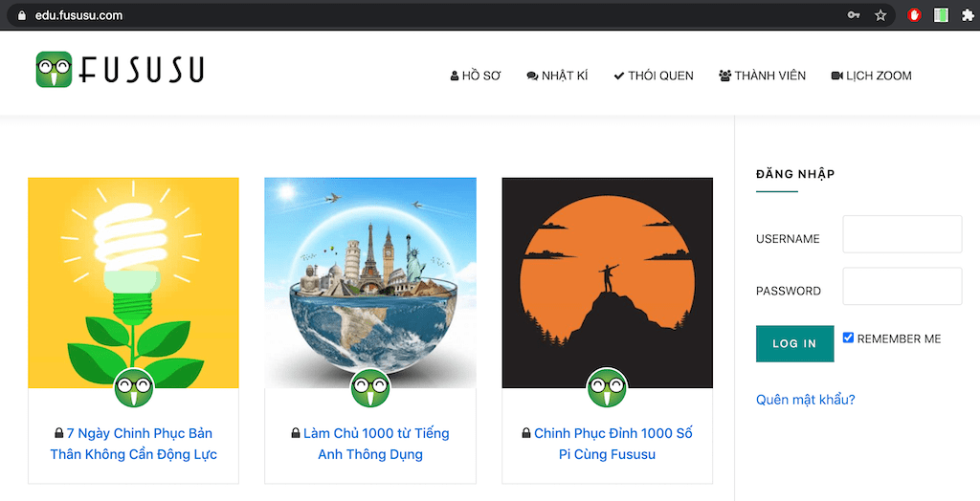Click owl avatar on the mountain silhouette card
The image size is (980, 501).
607,387
